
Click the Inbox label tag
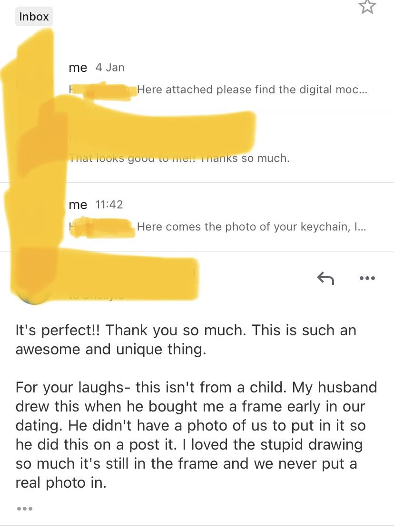pos(34,16)
